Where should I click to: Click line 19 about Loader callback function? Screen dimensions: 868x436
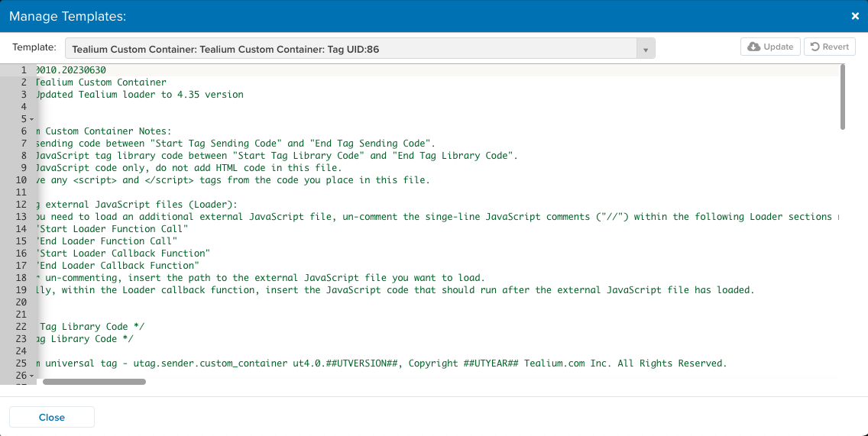395,290
